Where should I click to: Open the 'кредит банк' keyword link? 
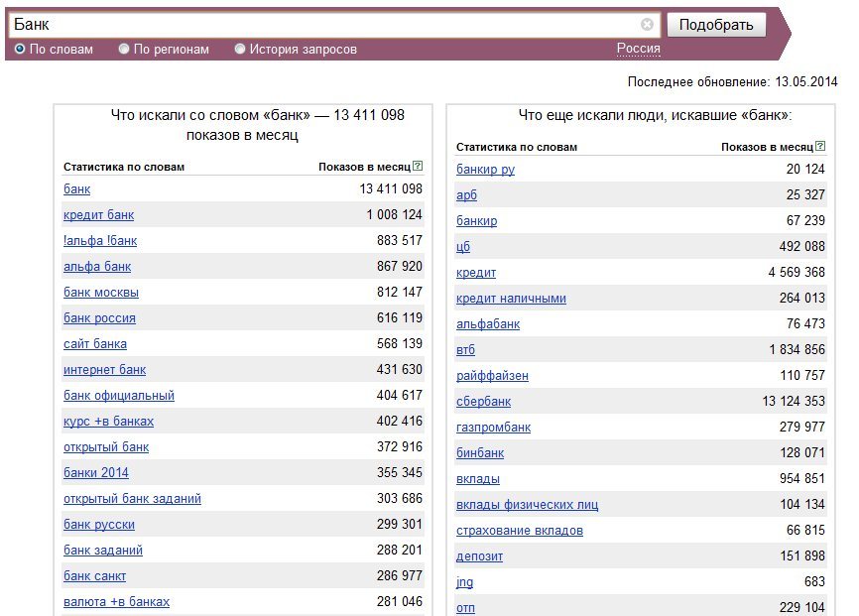tap(98, 215)
